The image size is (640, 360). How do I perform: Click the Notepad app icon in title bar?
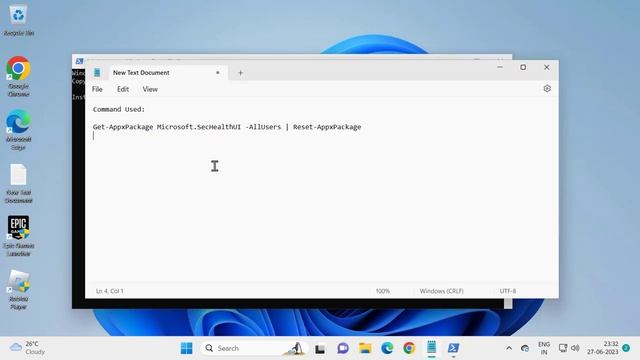(97, 73)
